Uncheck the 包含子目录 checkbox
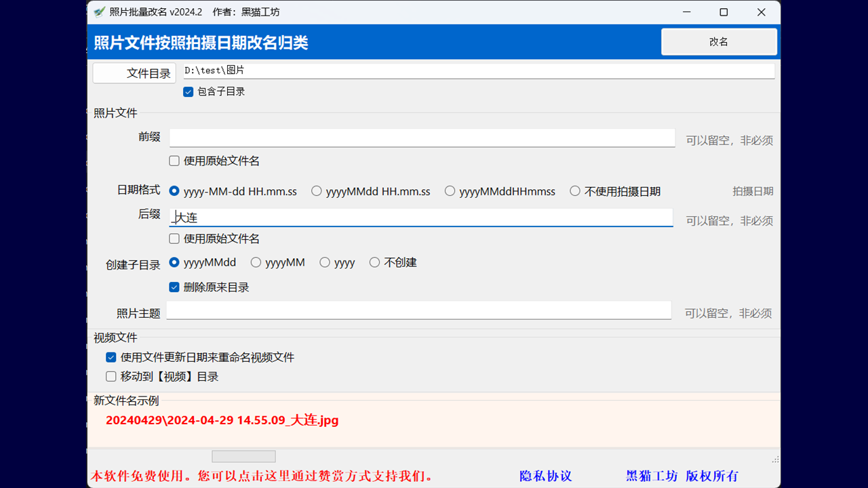The width and height of the screenshot is (868, 488). (188, 91)
